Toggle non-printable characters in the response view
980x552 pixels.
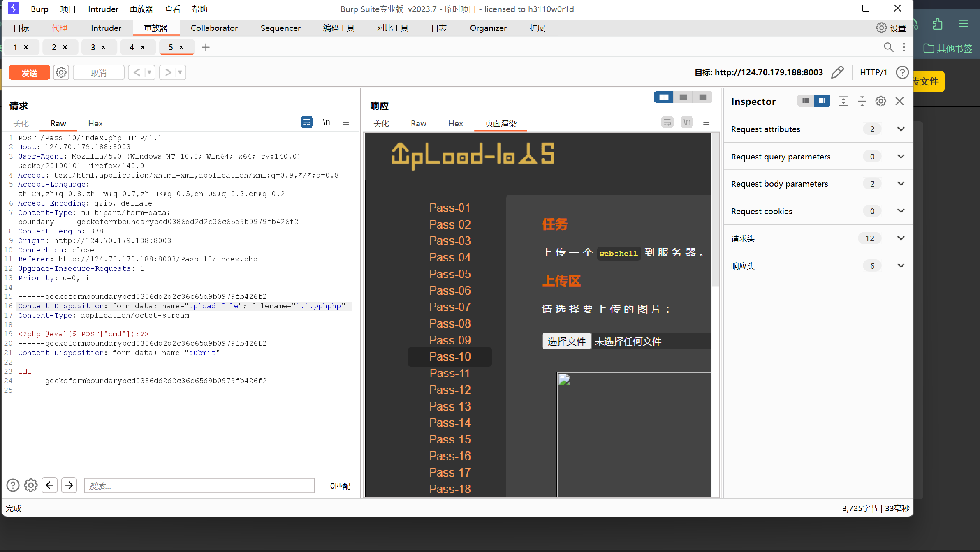[686, 122]
